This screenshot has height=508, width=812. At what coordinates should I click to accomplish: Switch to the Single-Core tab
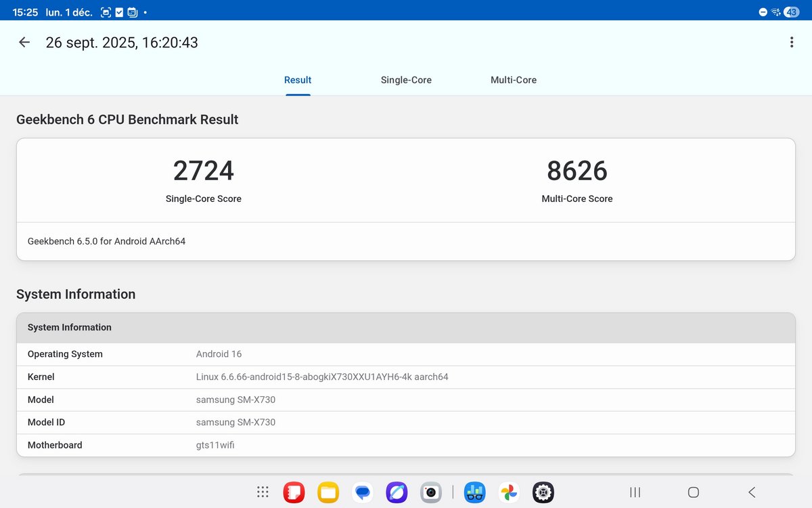406,79
